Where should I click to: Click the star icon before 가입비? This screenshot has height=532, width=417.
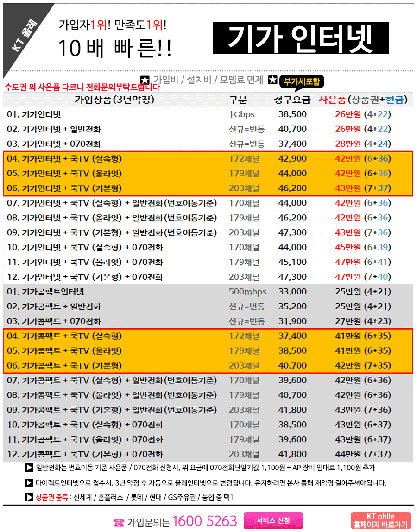pyautogui.click(x=145, y=80)
